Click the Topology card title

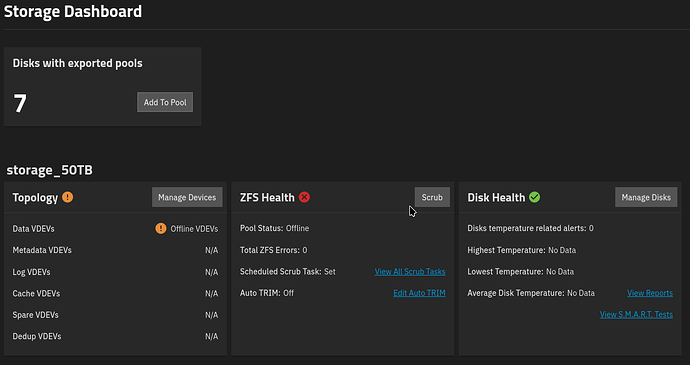tap(35, 198)
